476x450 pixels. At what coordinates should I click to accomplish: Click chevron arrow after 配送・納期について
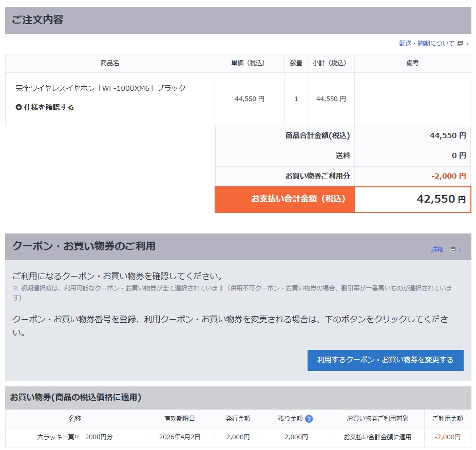[x=468, y=44]
